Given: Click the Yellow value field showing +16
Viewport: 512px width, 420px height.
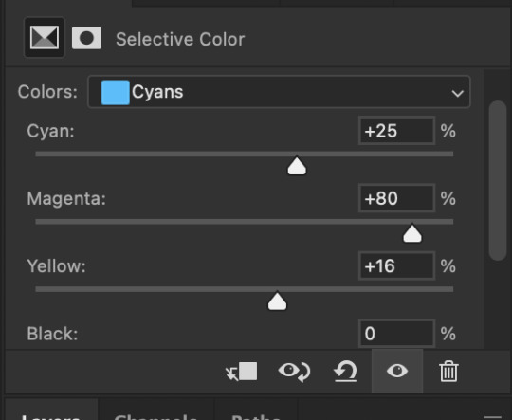Looking at the screenshot, I should 396,265.
